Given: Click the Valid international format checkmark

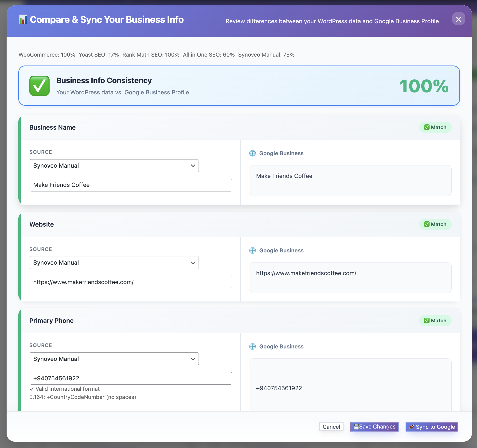Looking at the screenshot, I should pos(31,389).
